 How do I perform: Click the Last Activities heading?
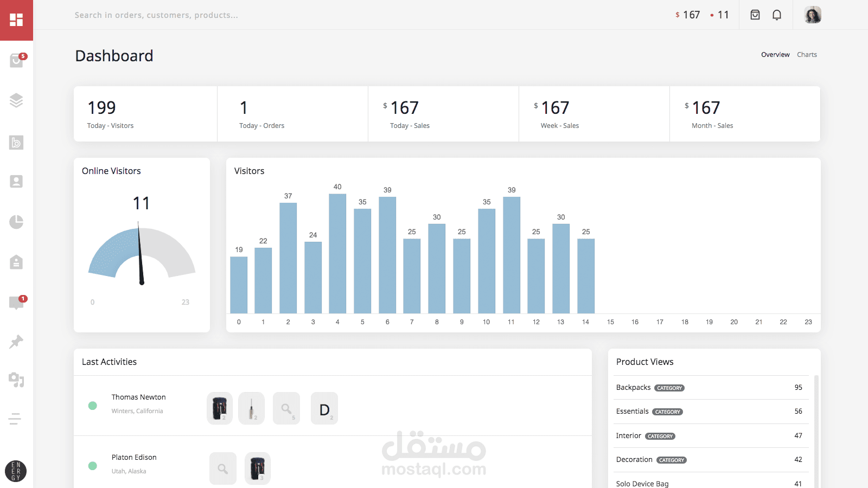[x=109, y=362]
